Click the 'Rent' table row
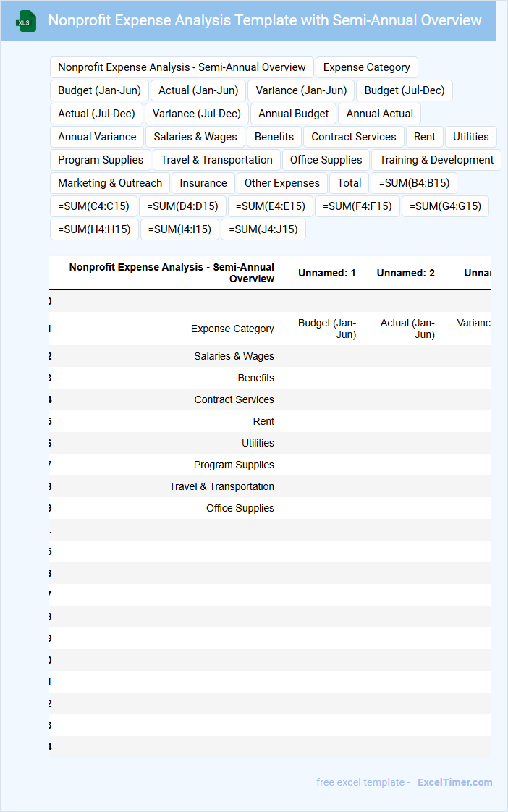Image resolution: width=508 pixels, height=812 pixels. click(x=270, y=421)
